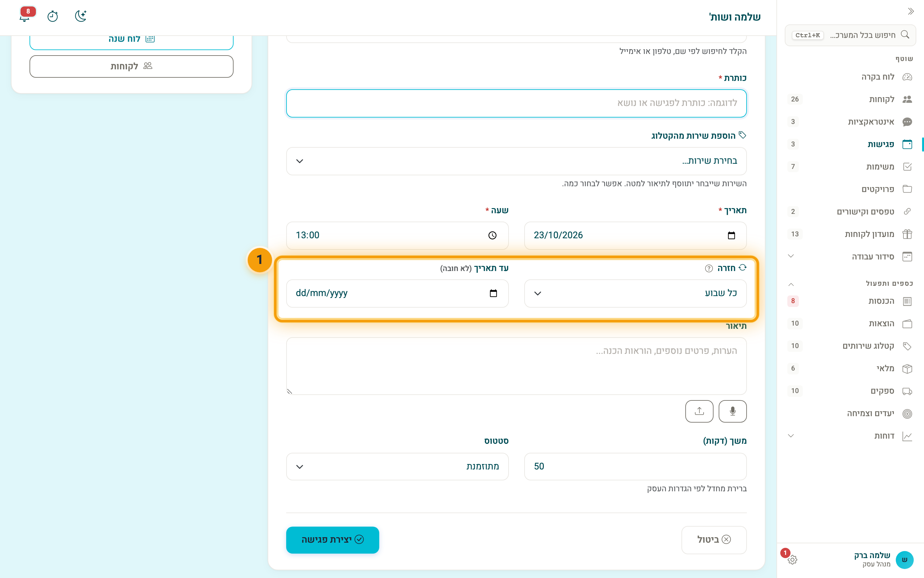Toggle dark mode moon icon

pos(81,16)
